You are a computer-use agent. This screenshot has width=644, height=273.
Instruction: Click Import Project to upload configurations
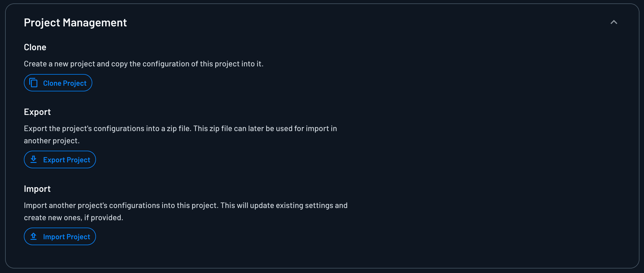pos(60,236)
